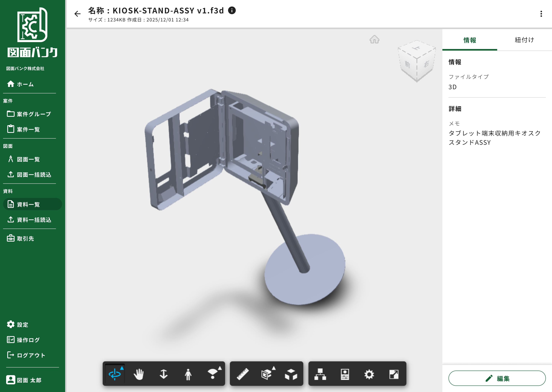Open the three-dot more options menu
552x392 pixels.
[x=541, y=14]
